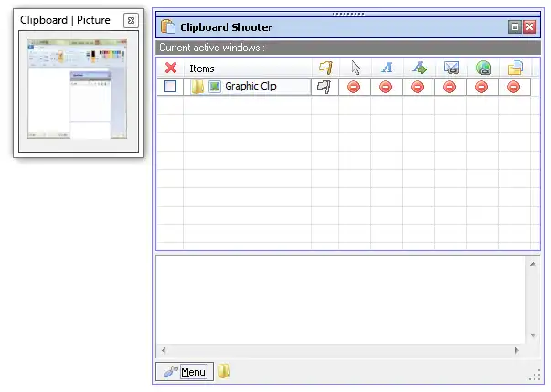Click the mouse cursor column header icon

(x=355, y=68)
